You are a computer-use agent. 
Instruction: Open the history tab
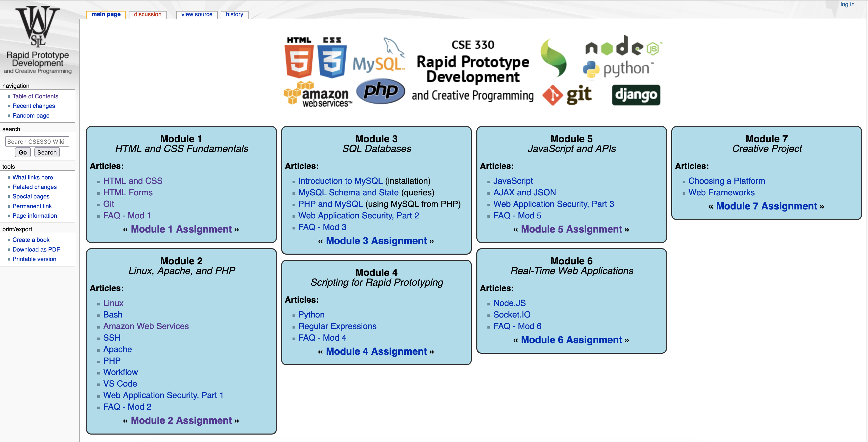coord(234,14)
